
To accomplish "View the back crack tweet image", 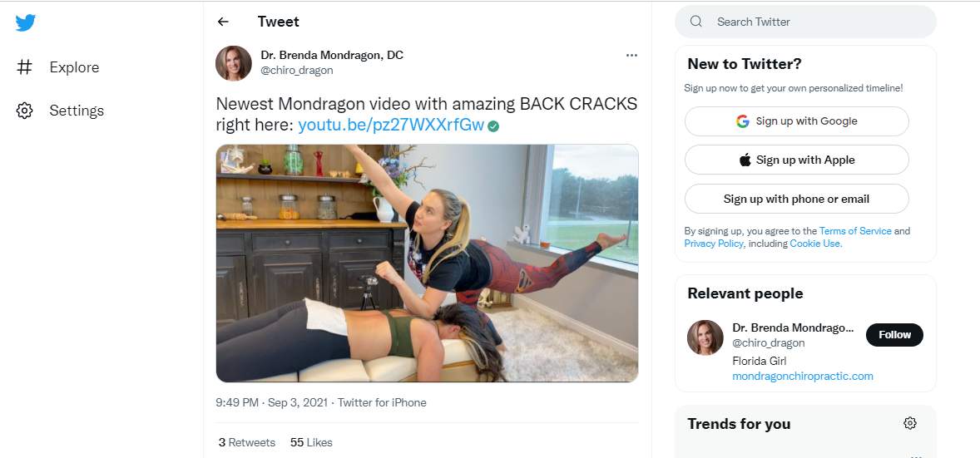I will click(427, 263).
